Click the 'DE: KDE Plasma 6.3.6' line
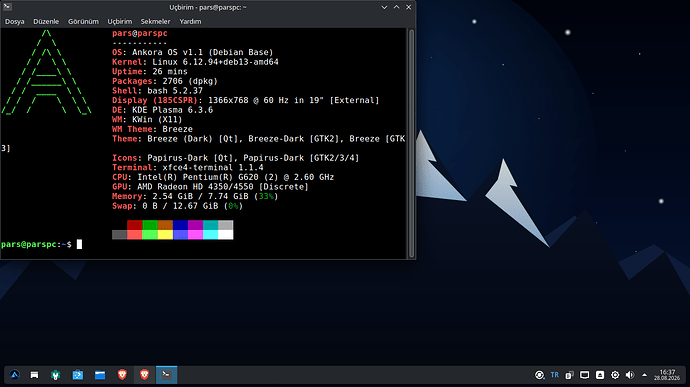 click(162, 110)
